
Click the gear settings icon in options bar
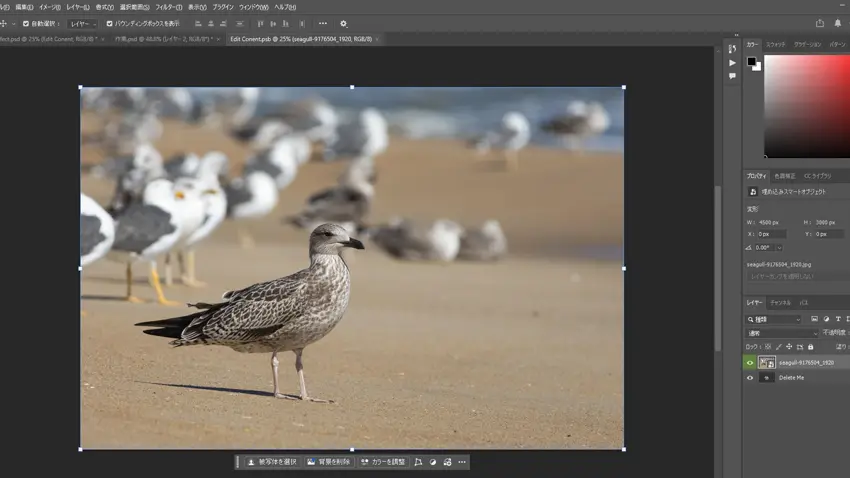(x=343, y=24)
